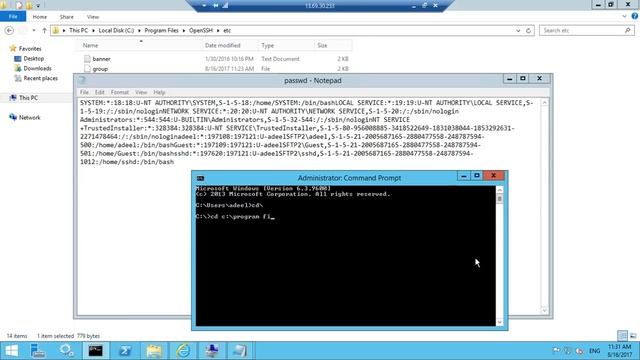Select Program Files in address path

pyautogui.click(x=161, y=31)
